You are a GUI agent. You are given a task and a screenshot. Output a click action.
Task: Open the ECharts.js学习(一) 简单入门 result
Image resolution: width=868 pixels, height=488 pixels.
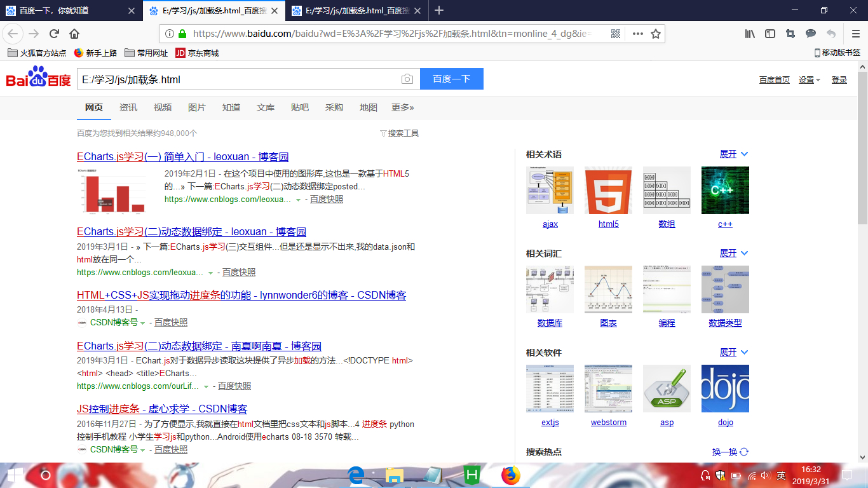point(183,157)
